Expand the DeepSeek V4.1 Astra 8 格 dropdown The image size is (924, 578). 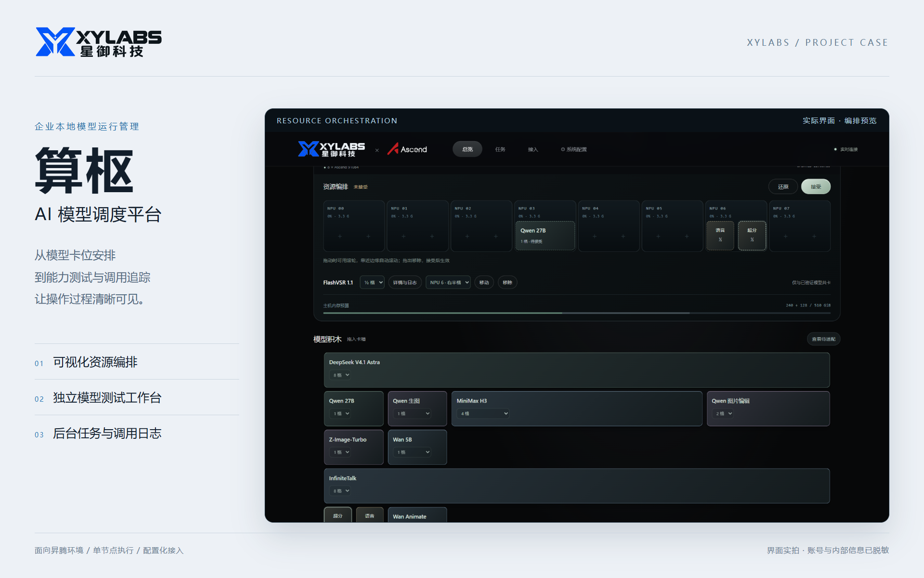tap(340, 375)
